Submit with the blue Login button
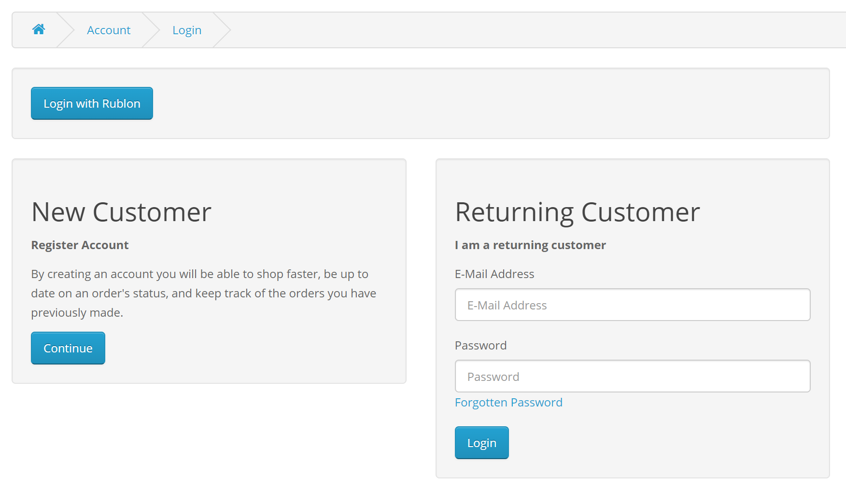Image resolution: width=846 pixels, height=504 pixels. (x=481, y=443)
